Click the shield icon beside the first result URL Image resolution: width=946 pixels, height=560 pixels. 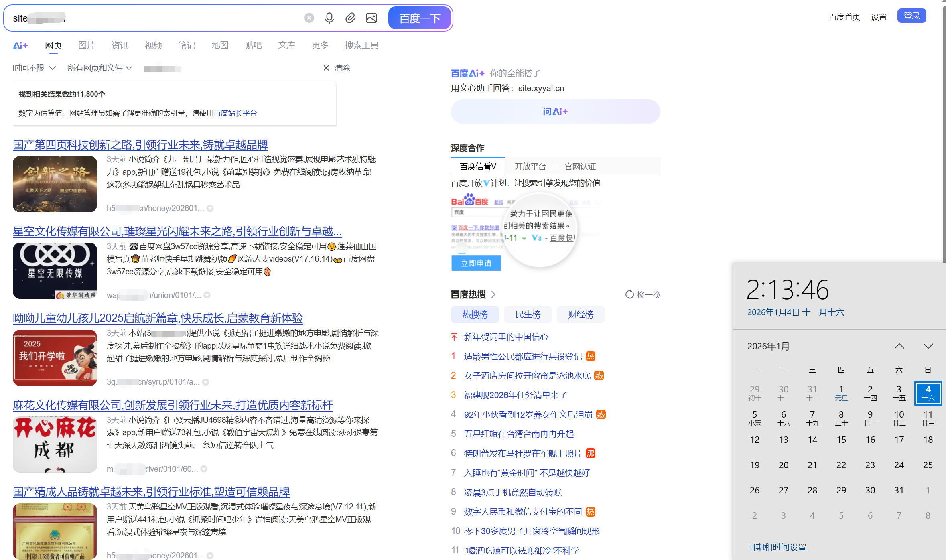pyautogui.click(x=211, y=208)
